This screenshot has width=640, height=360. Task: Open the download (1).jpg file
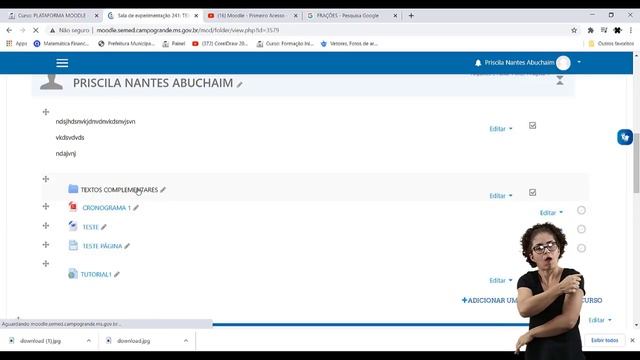click(40, 340)
